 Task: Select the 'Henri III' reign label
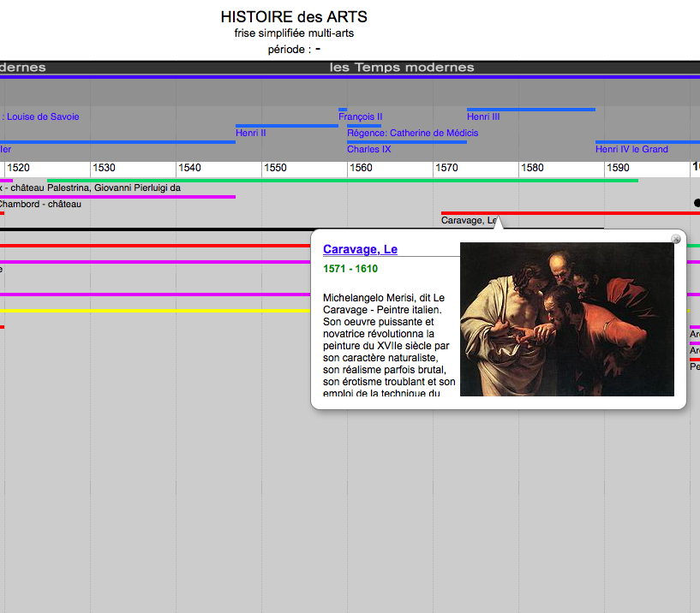pyautogui.click(x=483, y=116)
